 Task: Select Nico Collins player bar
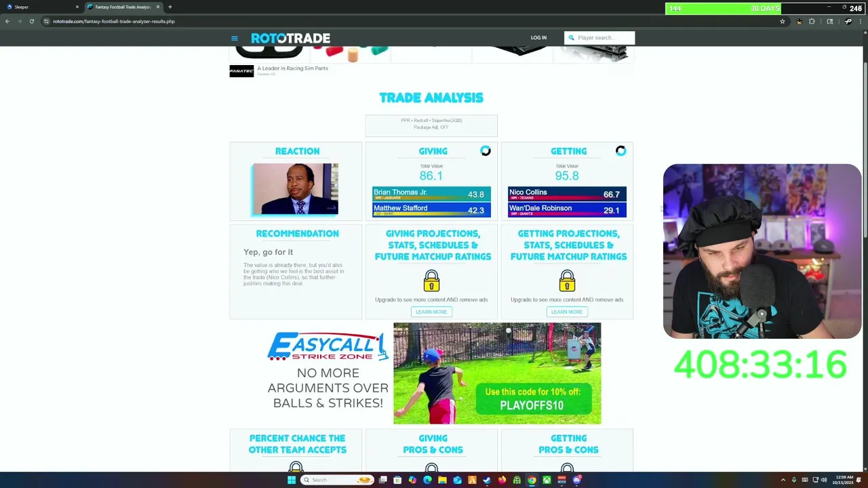click(567, 194)
